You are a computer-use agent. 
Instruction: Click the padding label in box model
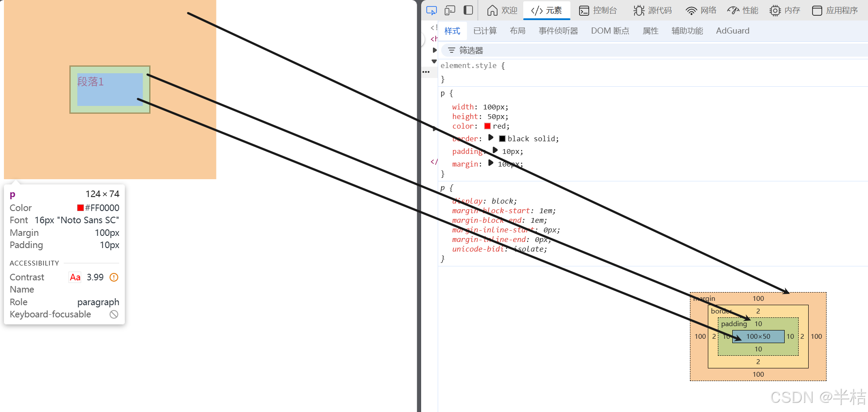734,324
